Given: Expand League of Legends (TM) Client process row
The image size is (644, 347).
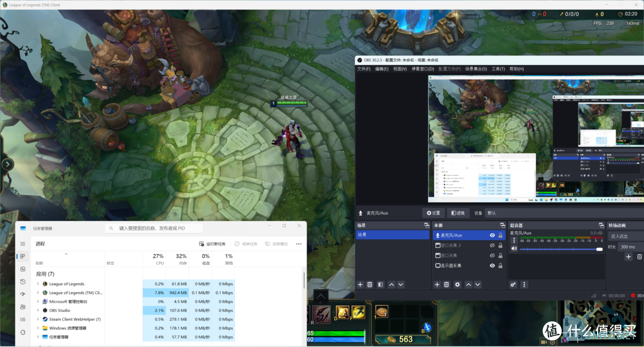Looking at the screenshot, I should (38, 293).
